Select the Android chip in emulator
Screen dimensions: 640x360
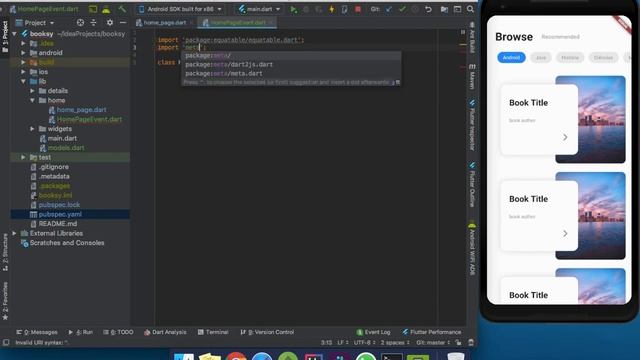click(x=511, y=58)
